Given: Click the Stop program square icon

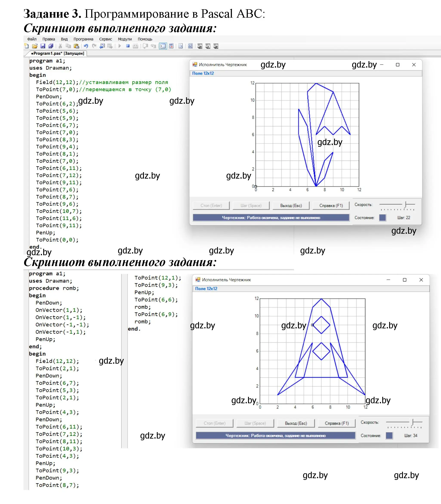Looking at the screenshot, I should pos(128,46).
